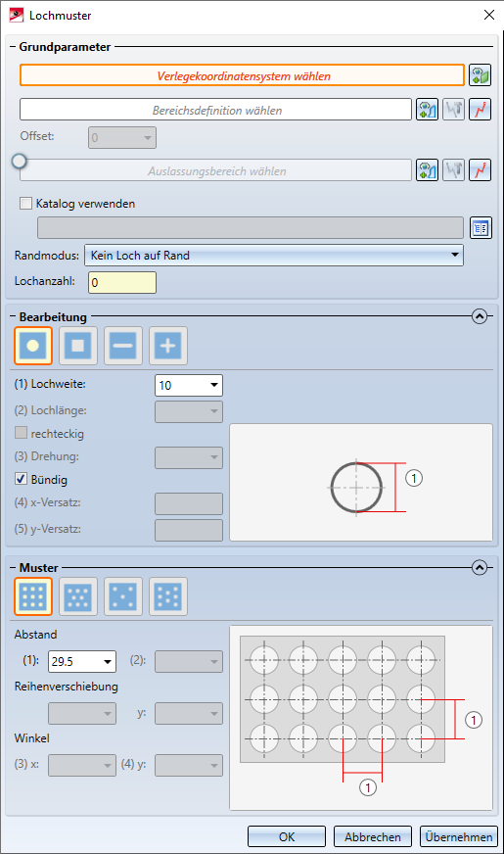Click Verlegekoordinatensystem wählen field
This screenshot has height=854, width=504.
point(242,75)
